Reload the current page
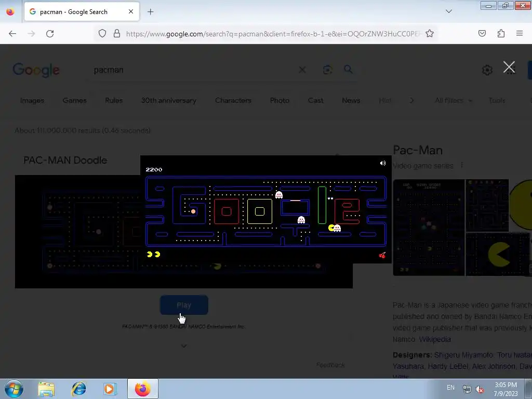 50,34
